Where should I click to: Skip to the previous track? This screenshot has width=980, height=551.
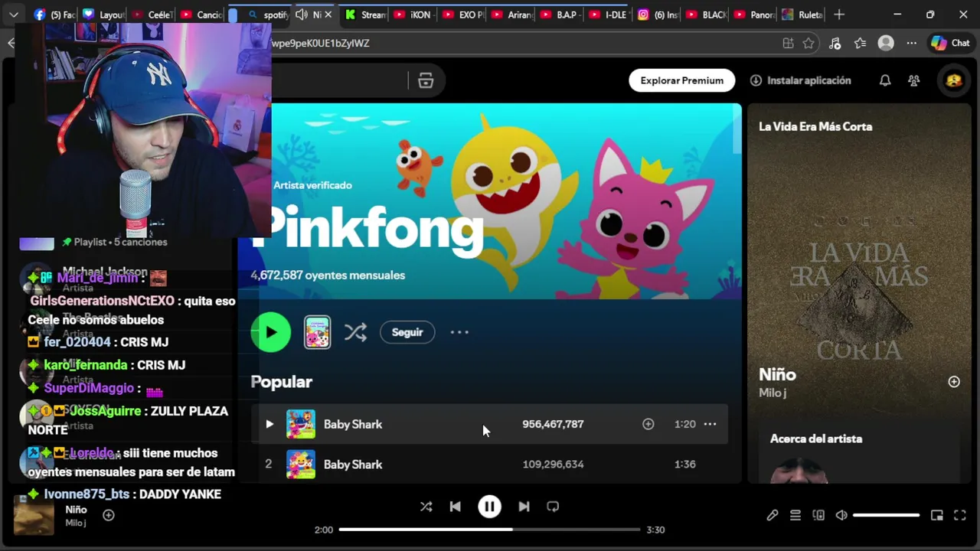click(x=455, y=507)
